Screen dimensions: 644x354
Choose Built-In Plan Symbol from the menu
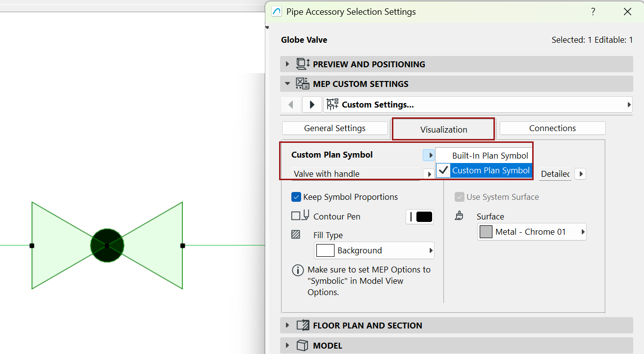[484, 156]
